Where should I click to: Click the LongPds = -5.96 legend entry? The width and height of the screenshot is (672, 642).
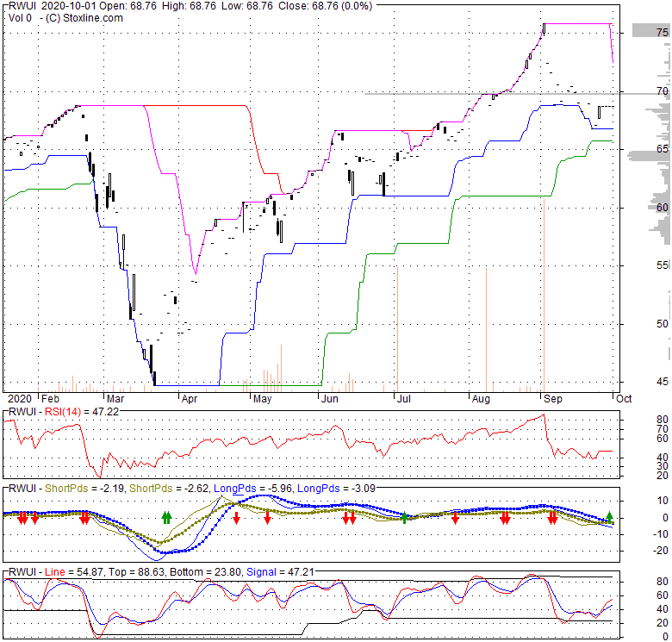point(252,488)
